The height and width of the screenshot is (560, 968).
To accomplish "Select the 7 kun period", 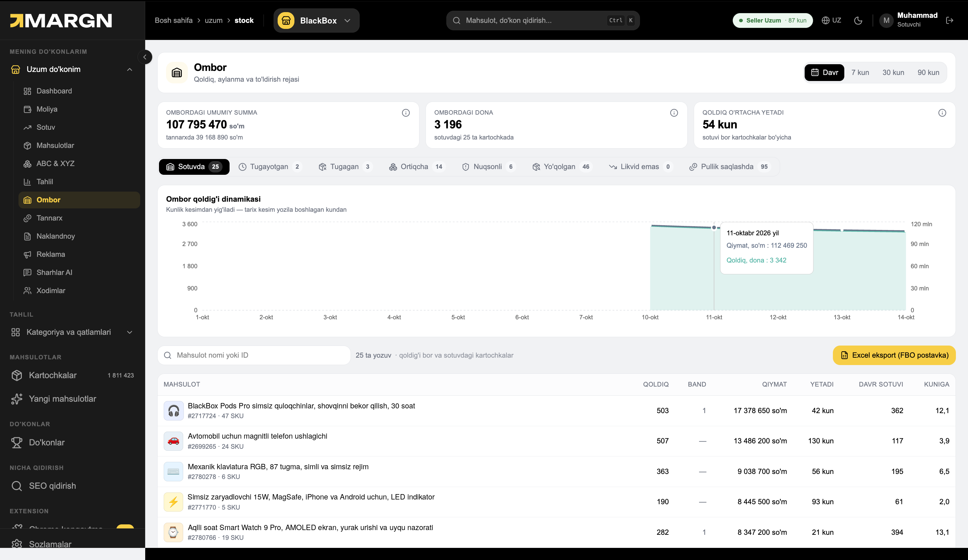I will [860, 73].
